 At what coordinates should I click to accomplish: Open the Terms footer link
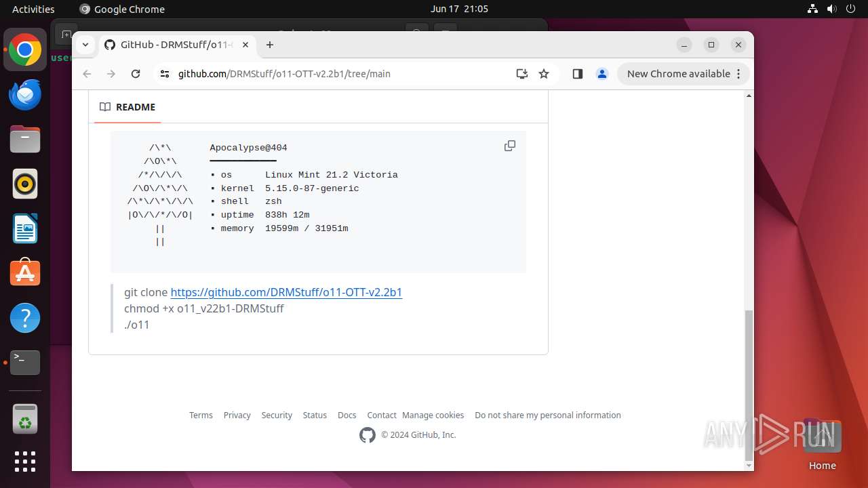[x=201, y=415]
